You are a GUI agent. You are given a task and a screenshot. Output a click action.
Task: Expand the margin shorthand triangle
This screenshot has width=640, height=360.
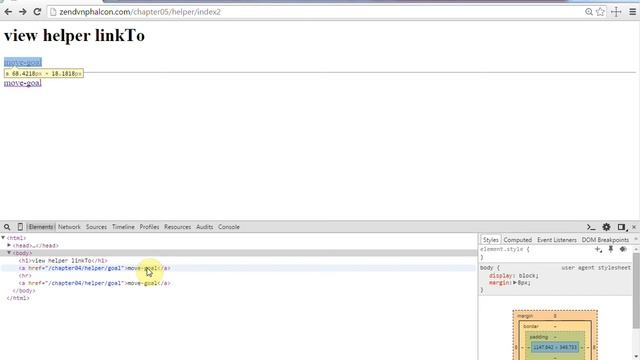point(515,282)
